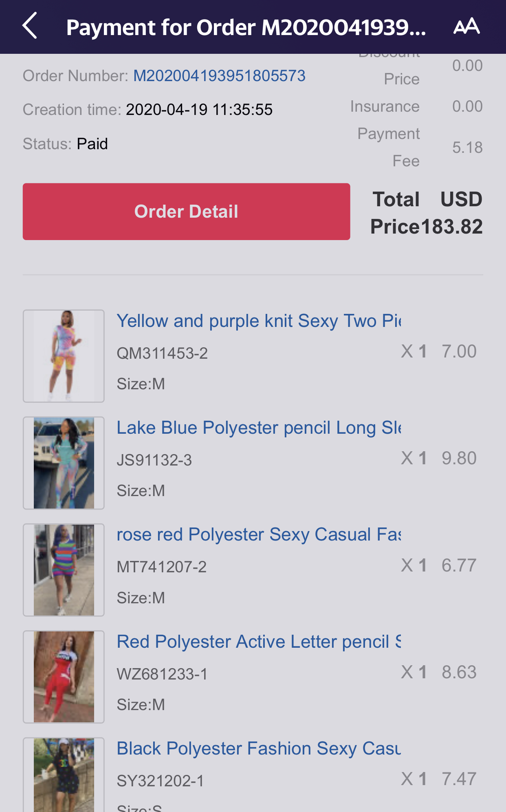
Task: Open Lake Blue Polyester pencil product link
Action: 259,428
